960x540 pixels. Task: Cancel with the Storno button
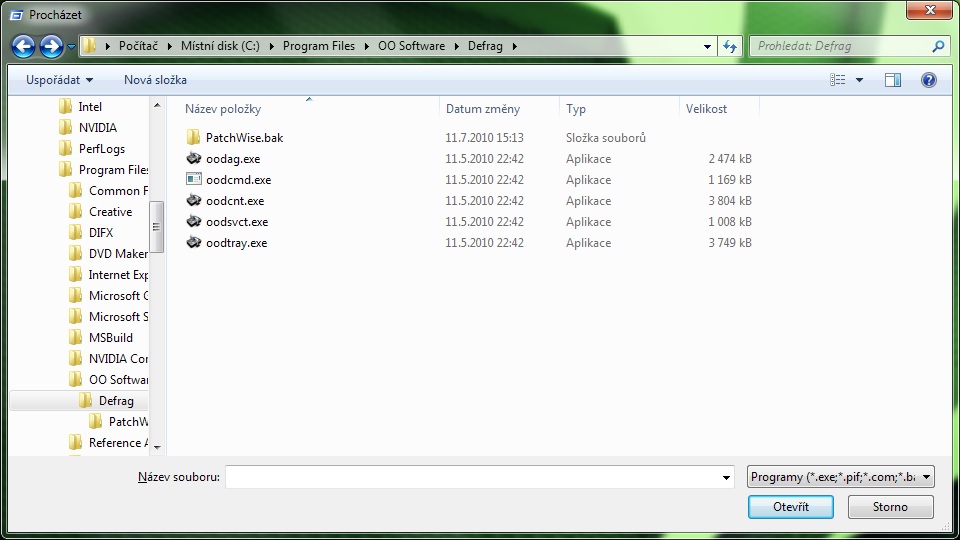pos(890,507)
